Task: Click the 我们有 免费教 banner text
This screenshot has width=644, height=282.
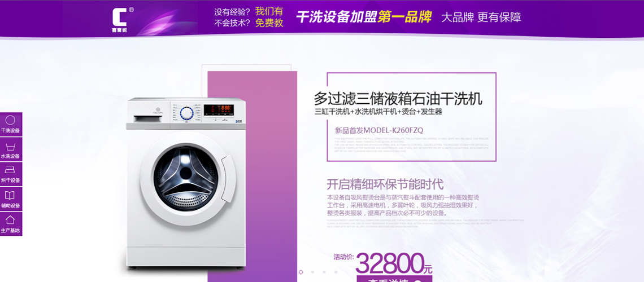Action: coord(269,17)
